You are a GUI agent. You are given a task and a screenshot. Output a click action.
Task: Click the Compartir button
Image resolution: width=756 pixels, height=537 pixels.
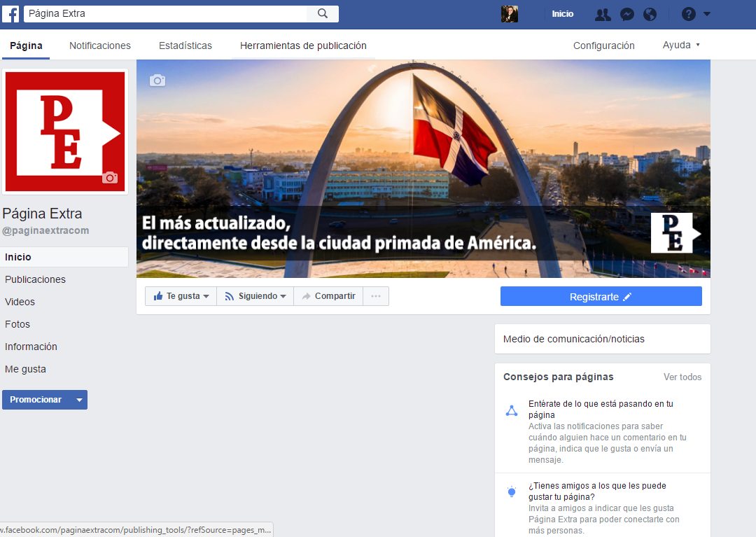pos(328,296)
